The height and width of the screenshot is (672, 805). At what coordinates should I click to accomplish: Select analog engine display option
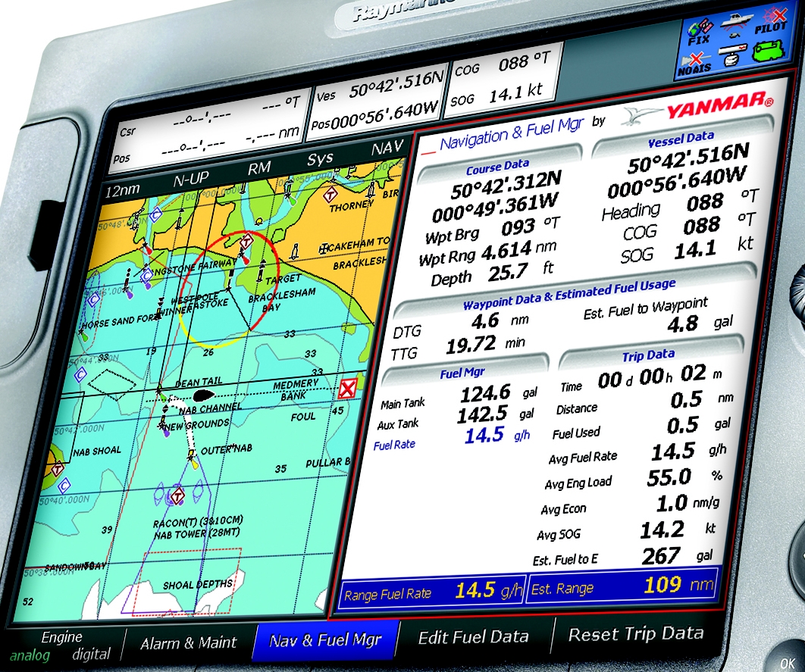click(30, 655)
